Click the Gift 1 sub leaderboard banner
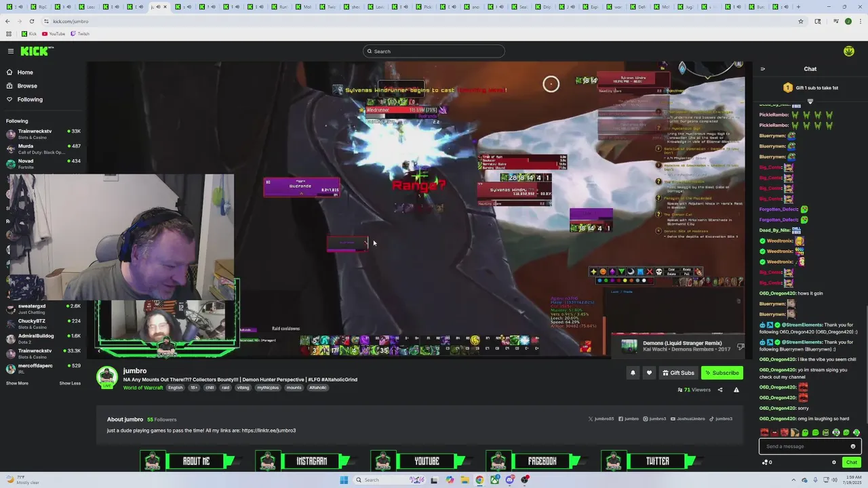 coord(810,87)
